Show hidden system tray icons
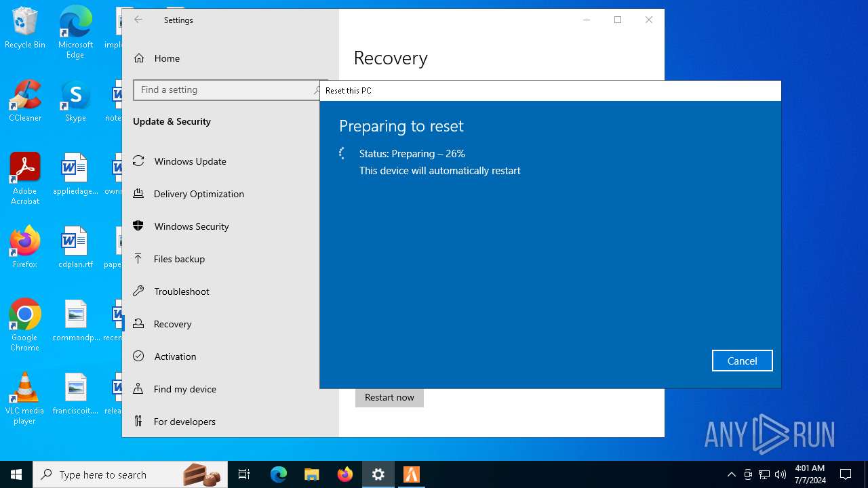The height and width of the screenshot is (488, 868). pyautogui.click(x=731, y=474)
